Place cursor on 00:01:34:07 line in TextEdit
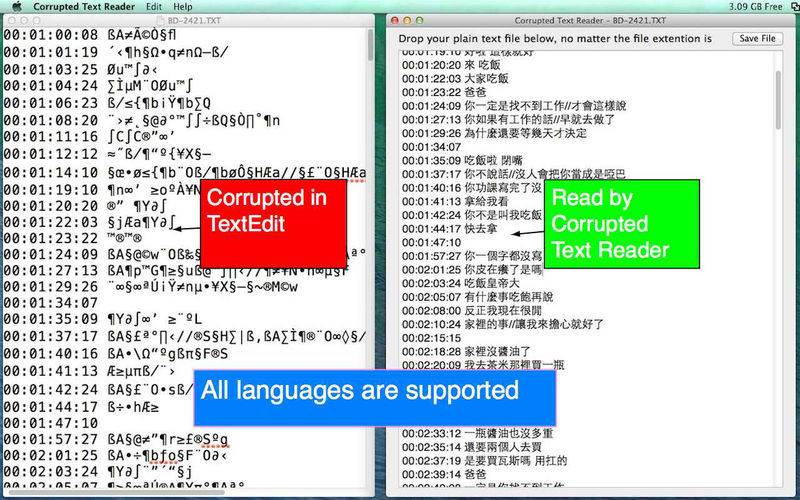The image size is (800, 500). (50, 301)
